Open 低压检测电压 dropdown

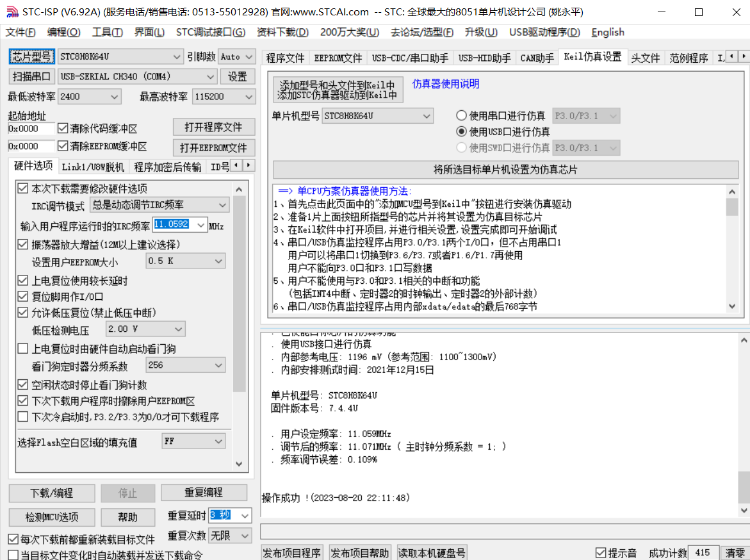pos(145,329)
